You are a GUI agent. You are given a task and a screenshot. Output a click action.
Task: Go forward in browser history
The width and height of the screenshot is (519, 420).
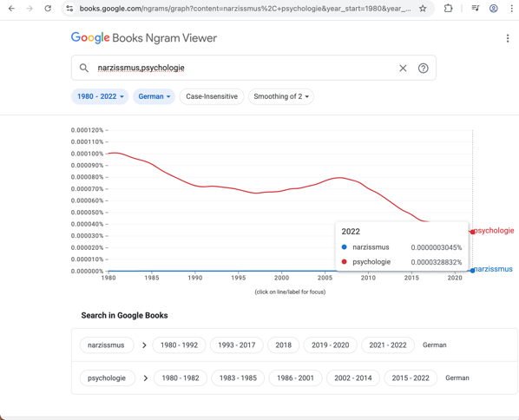click(x=30, y=9)
